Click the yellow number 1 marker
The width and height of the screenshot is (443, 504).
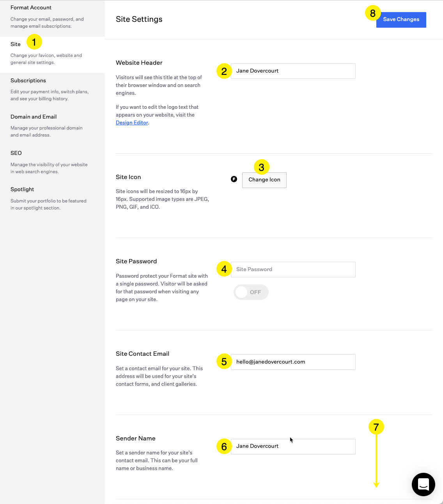pos(34,42)
